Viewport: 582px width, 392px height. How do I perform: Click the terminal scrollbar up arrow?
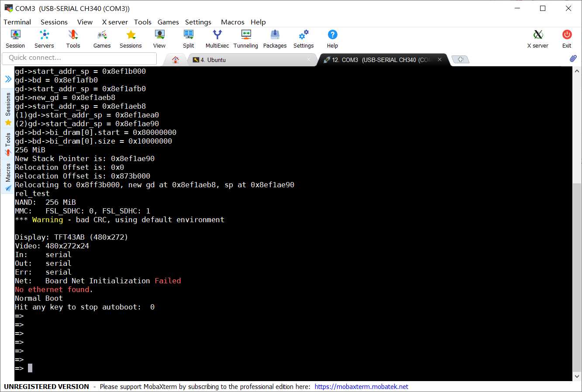pyautogui.click(x=577, y=71)
